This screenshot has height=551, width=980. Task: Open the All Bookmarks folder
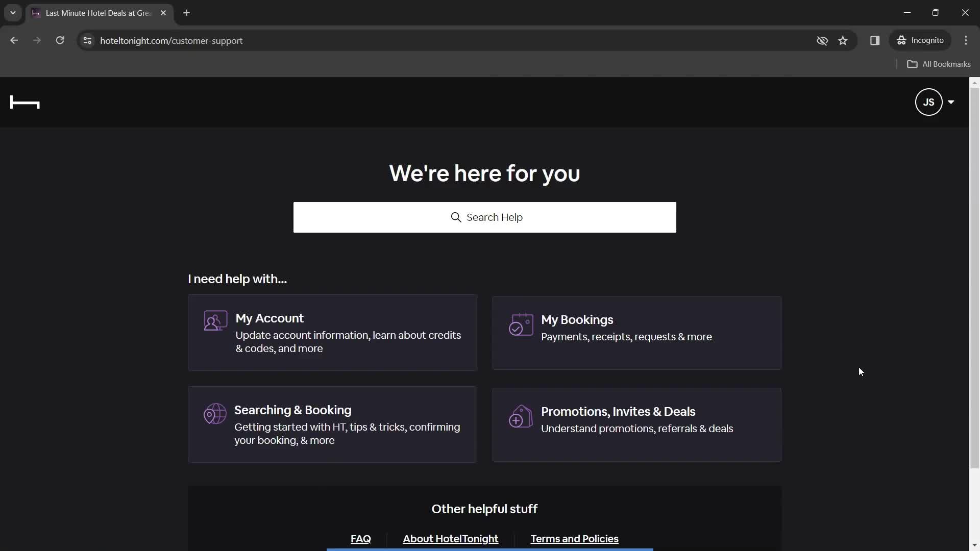coord(939,64)
